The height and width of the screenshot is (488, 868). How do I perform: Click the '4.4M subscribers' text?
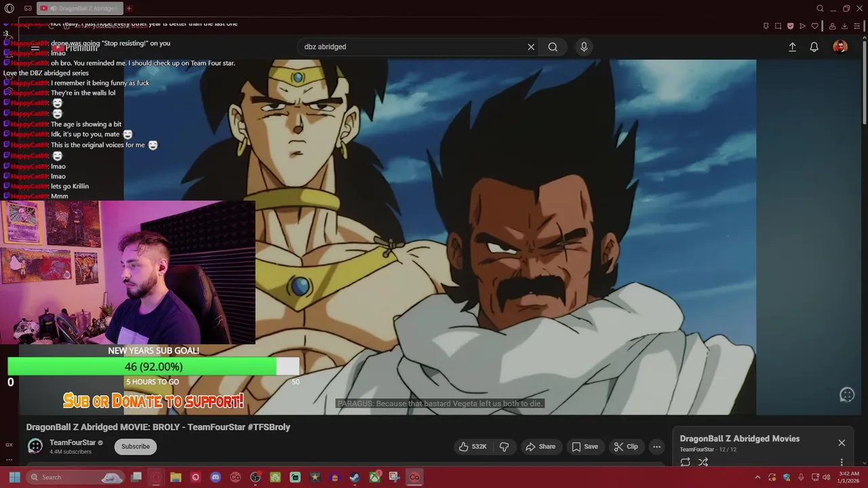pos(71,452)
